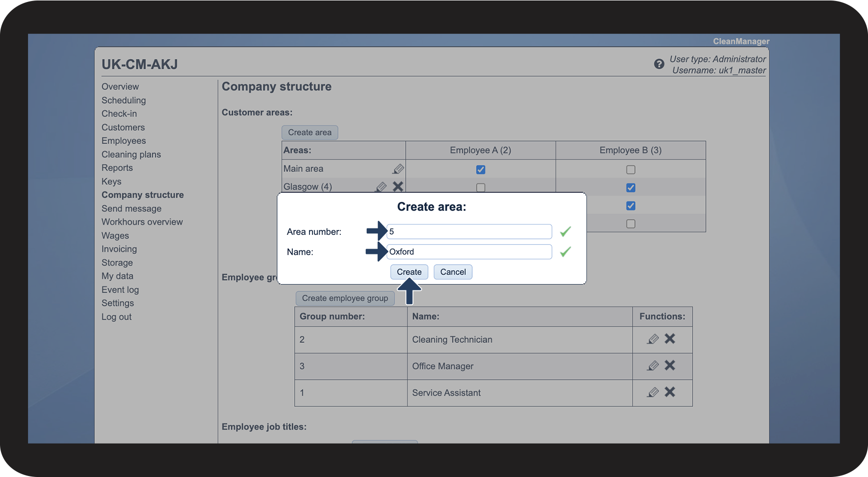Navigate to Customers
The height and width of the screenshot is (477, 868).
coord(123,127)
